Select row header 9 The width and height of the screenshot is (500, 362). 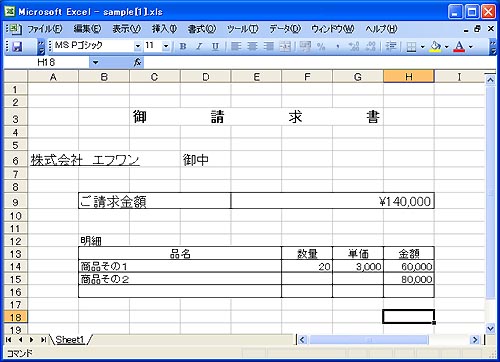[15, 202]
